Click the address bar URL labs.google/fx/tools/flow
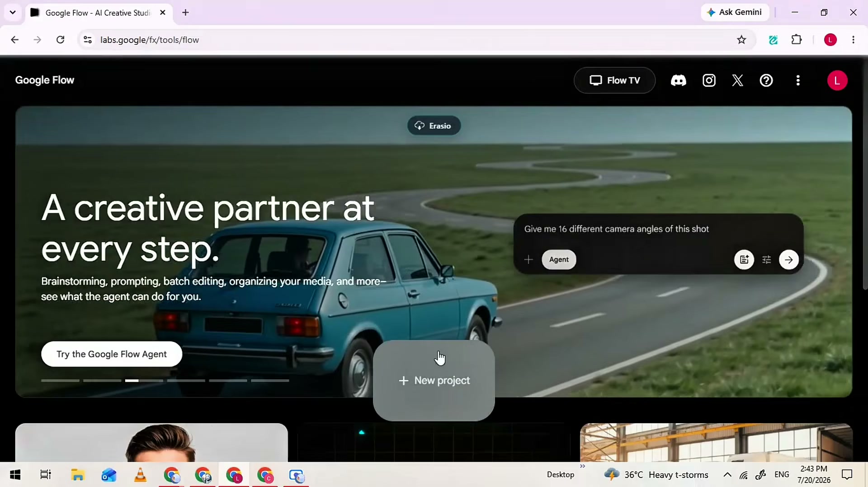The image size is (868, 487). (150, 40)
